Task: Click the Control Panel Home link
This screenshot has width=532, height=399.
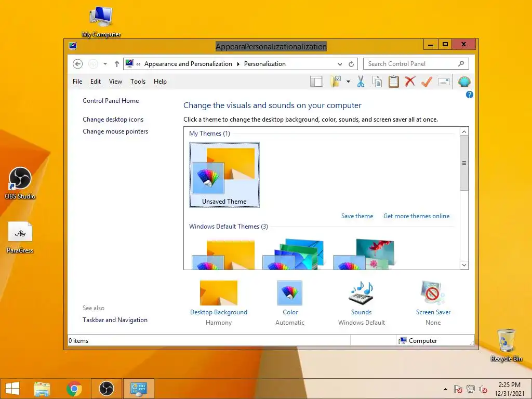Action: tap(111, 101)
